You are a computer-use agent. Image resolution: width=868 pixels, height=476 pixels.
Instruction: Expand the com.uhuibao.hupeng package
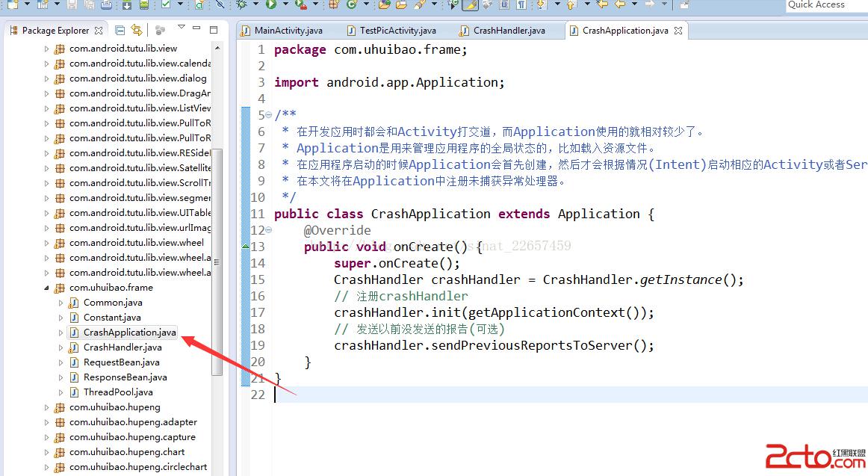(46, 407)
